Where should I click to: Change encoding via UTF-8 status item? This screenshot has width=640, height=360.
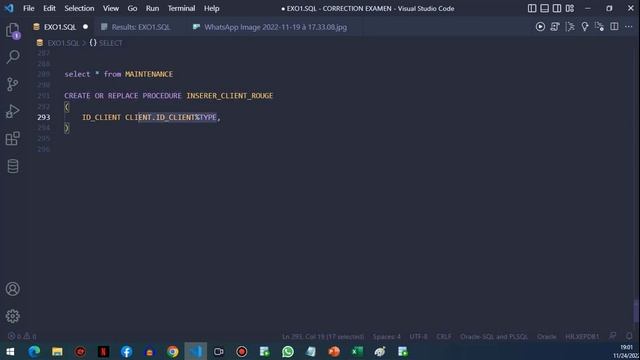[418, 337]
